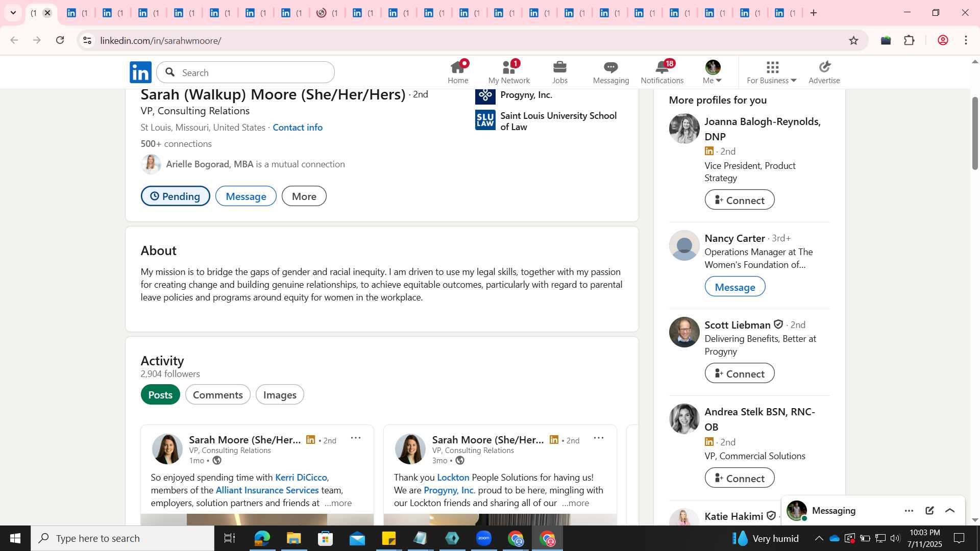Click the page vertical scrollbar thumb
980x551 pixels.
tap(975, 133)
